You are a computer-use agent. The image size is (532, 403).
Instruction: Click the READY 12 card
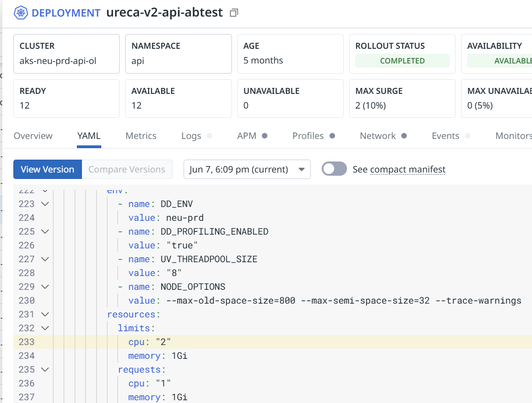point(66,98)
